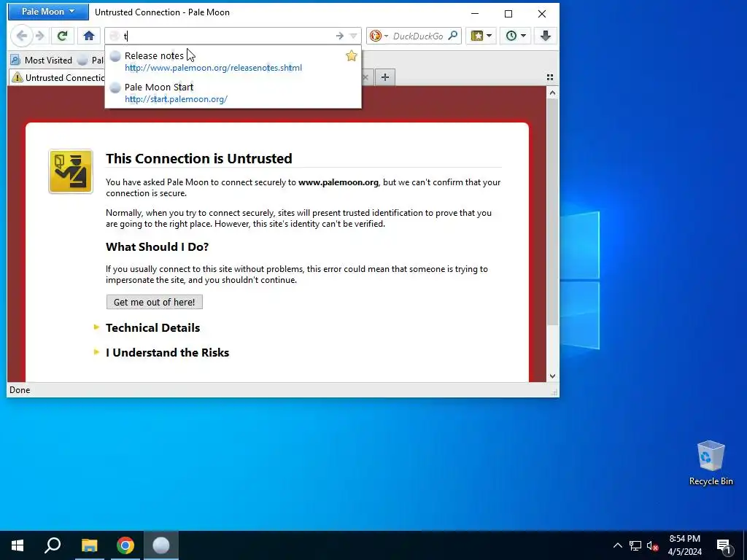Focus the DuckDuckGo search field
The height and width of the screenshot is (560, 747).
click(x=418, y=36)
